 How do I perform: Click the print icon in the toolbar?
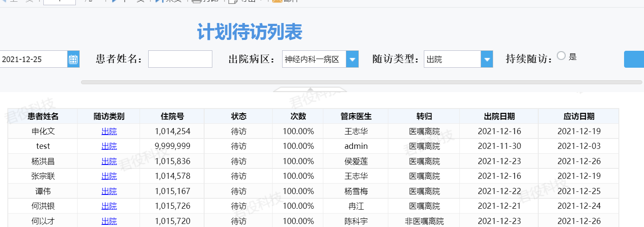196,1
